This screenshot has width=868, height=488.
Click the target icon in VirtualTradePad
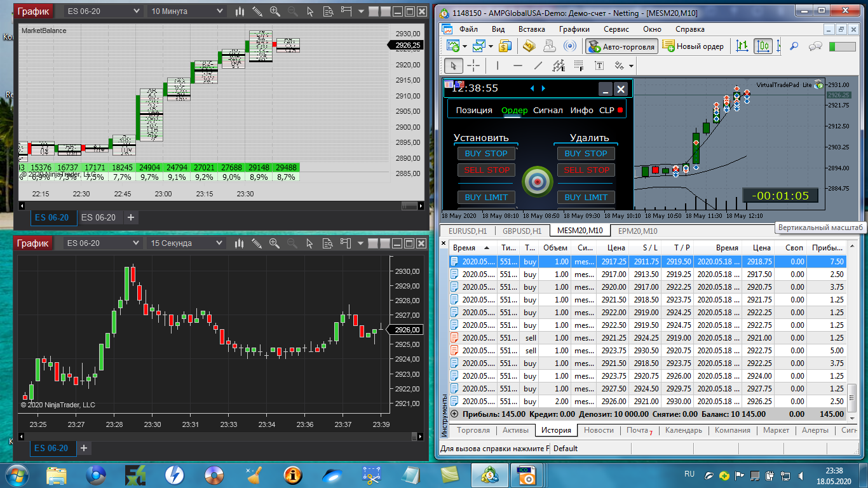538,181
